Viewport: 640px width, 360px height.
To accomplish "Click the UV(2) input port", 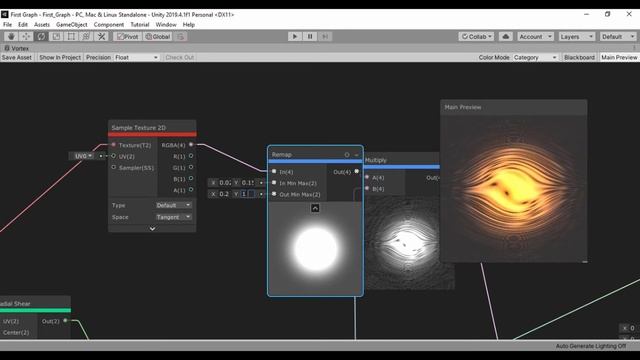I will (x=113, y=156).
